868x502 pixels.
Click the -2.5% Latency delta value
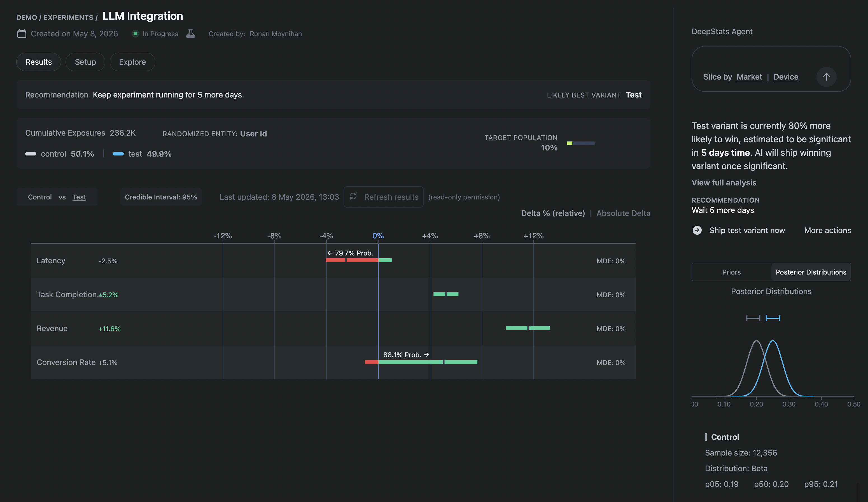point(108,261)
